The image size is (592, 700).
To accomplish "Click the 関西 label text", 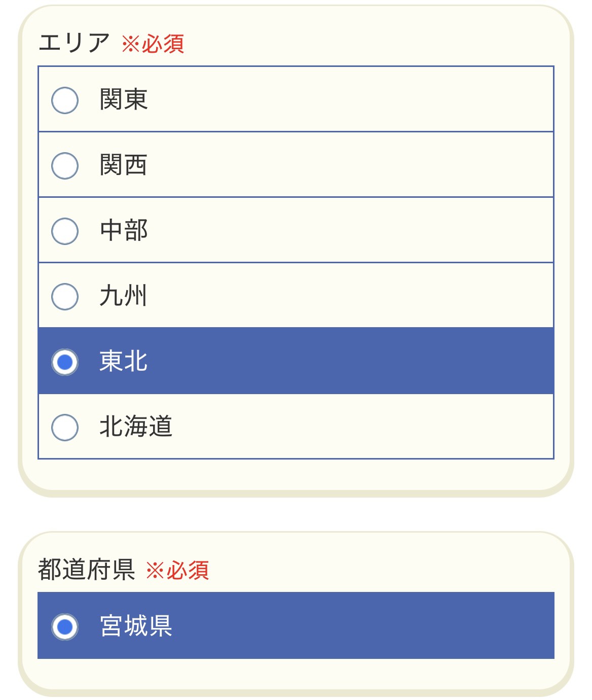I will 123,165.
